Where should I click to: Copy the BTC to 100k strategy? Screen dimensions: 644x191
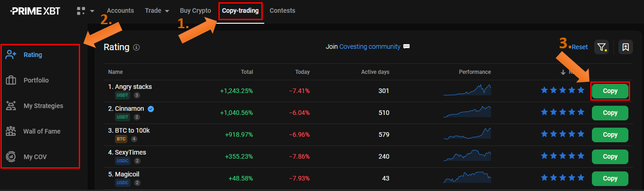point(610,135)
